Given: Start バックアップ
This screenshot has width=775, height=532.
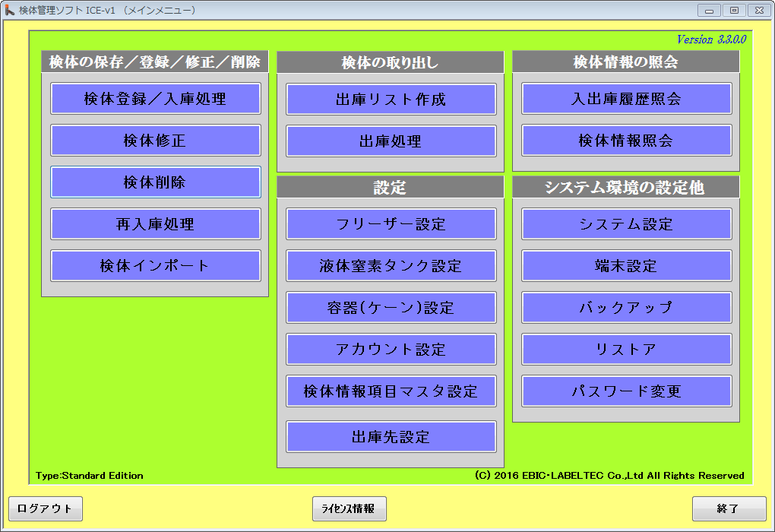Looking at the screenshot, I should tap(626, 308).
